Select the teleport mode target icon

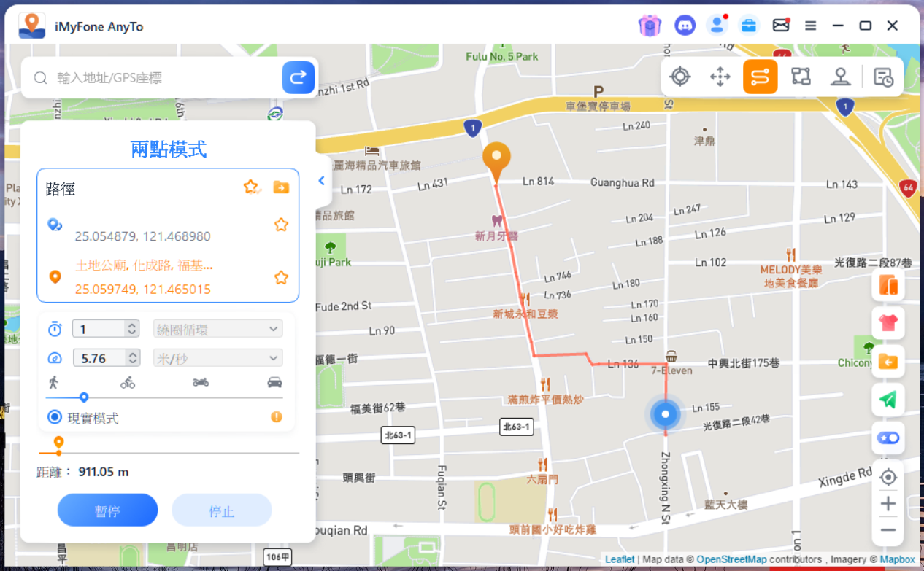click(679, 77)
